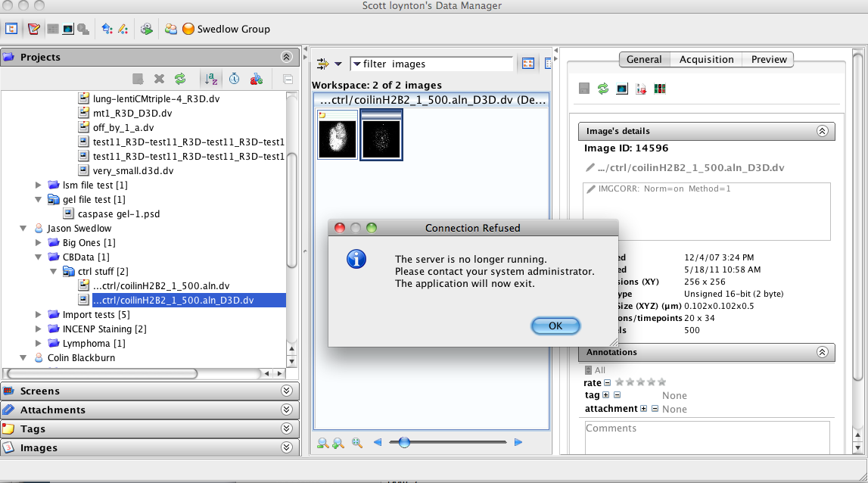Click the refresh icon in Projects toolbar
Image resolution: width=868 pixels, height=483 pixels.
(x=180, y=79)
